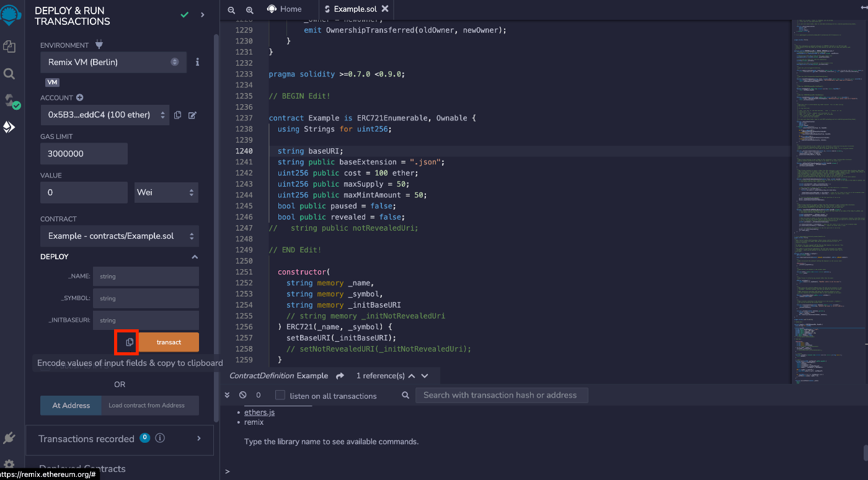Go to previous reference arrow
The height and width of the screenshot is (480, 868).
(x=412, y=376)
